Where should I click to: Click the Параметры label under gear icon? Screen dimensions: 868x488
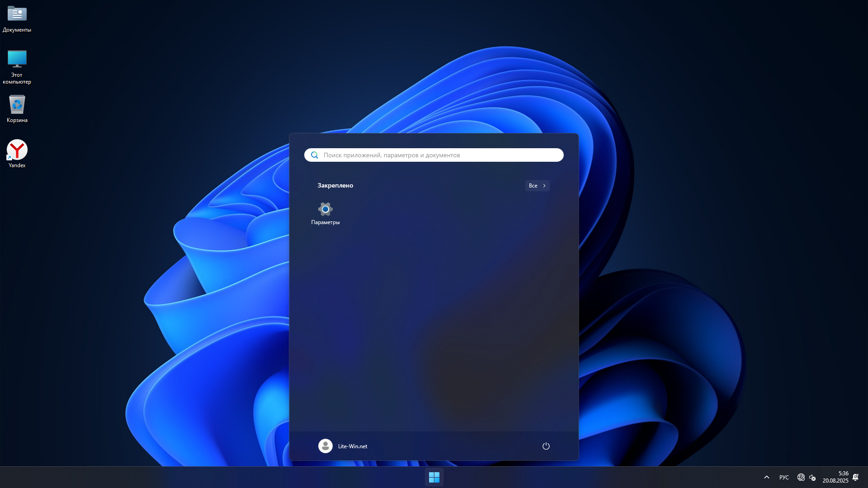click(x=325, y=222)
